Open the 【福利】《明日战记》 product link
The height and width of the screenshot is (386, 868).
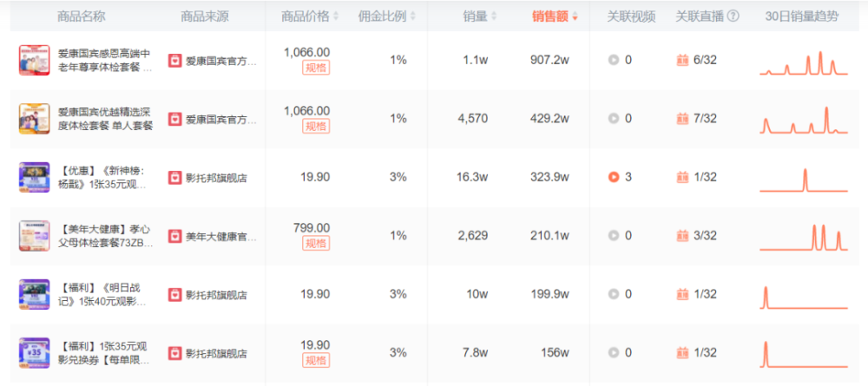[x=102, y=295]
